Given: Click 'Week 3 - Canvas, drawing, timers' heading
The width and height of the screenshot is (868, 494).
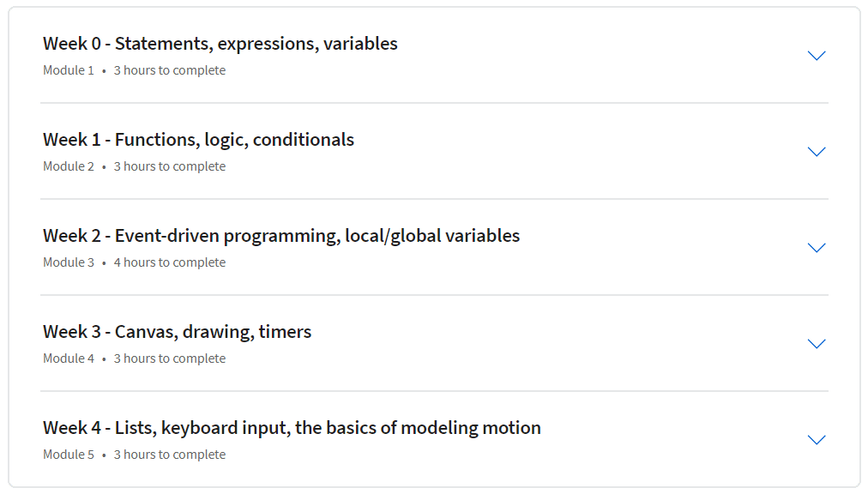Looking at the screenshot, I should point(177,332).
